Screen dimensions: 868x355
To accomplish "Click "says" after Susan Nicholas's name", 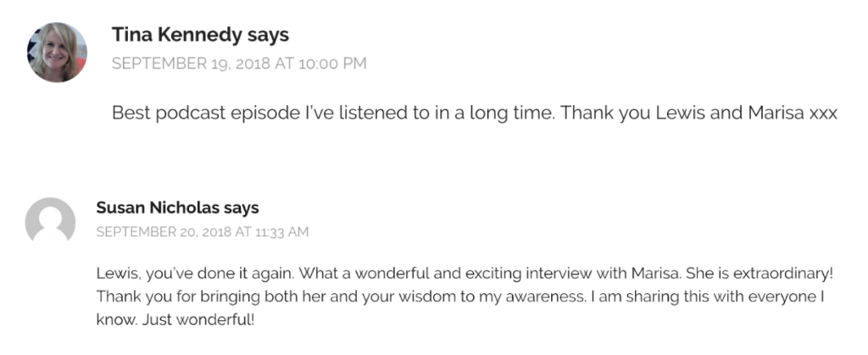I will click(242, 208).
